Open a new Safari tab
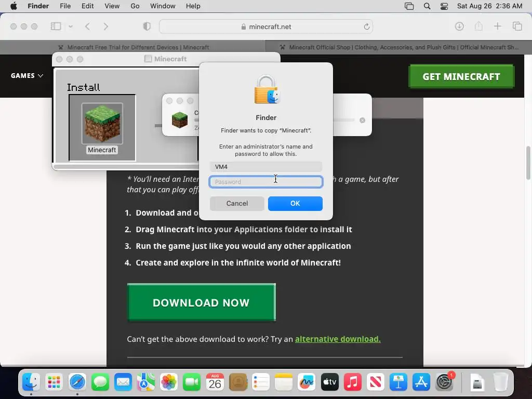The height and width of the screenshot is (399, 532). pyautogui.click(x=497, y=26)
